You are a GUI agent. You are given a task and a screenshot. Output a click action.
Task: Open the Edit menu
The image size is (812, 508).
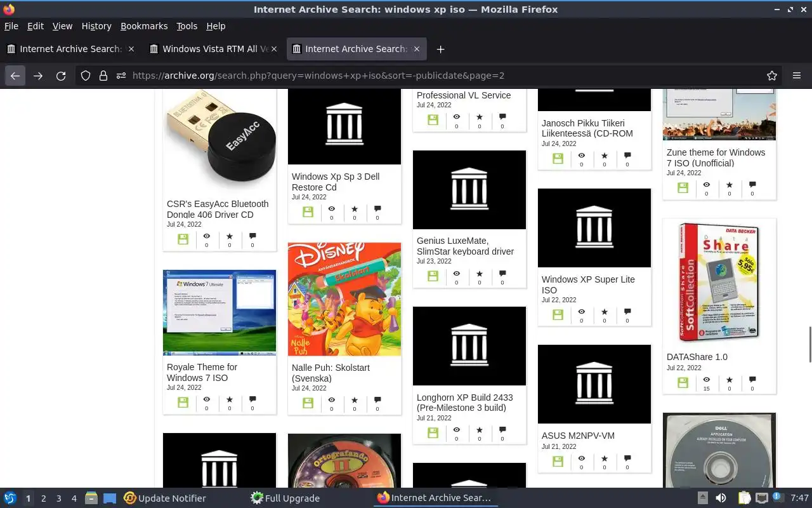click(x=36, y=26)
